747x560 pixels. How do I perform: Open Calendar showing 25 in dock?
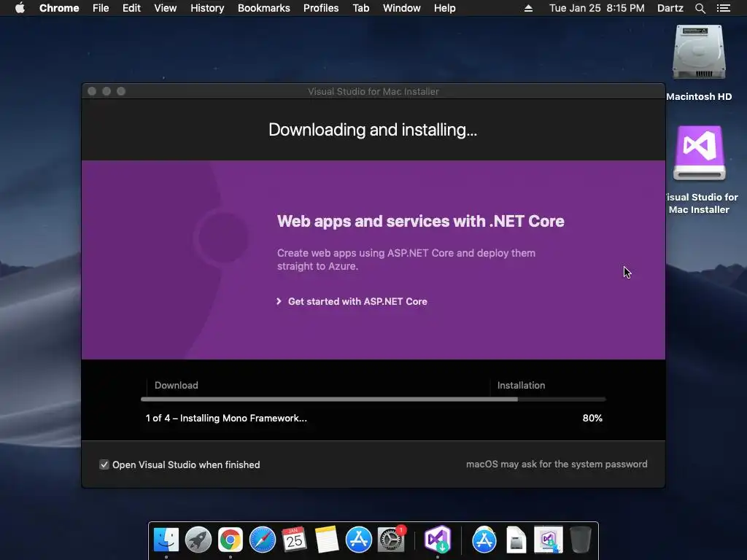pos(295,540)
